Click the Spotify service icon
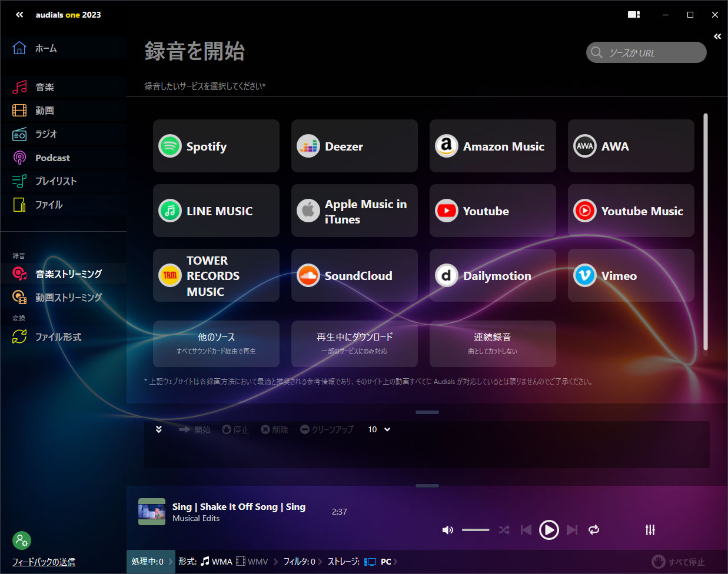The width and height of the screenshot is (728, 574). point(170,146)
